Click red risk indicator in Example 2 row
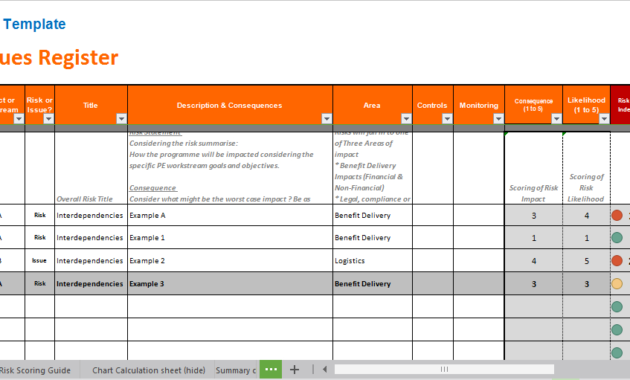630x380 pixels. (x=617, y=261)
